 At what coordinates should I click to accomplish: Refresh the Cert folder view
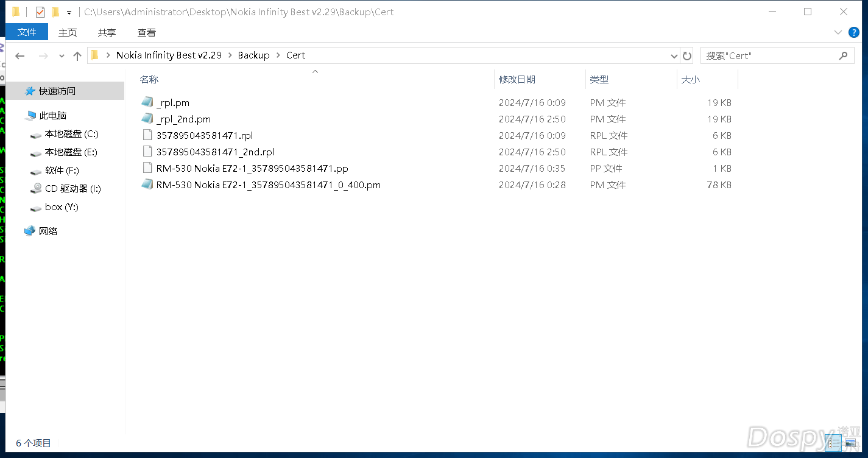tap(687, 56)
